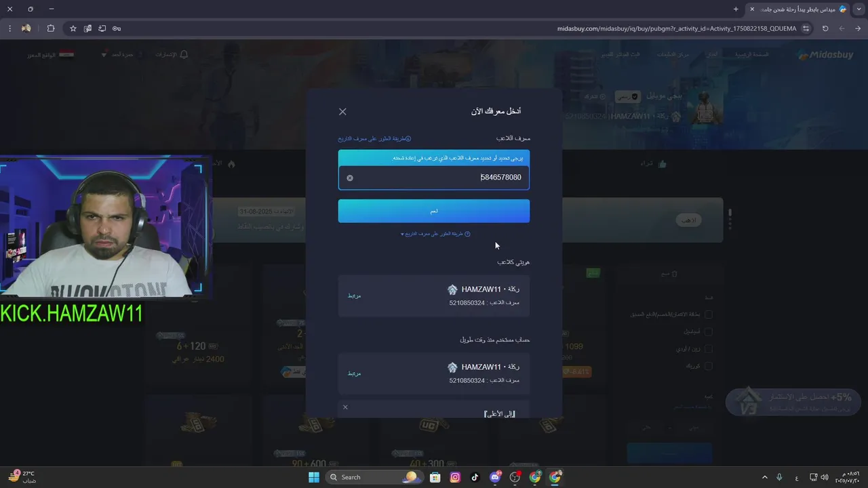Click the first HAMZAW11 rank badge icon
The height and width of the screenshot is (488, 868).
(452, 289)
